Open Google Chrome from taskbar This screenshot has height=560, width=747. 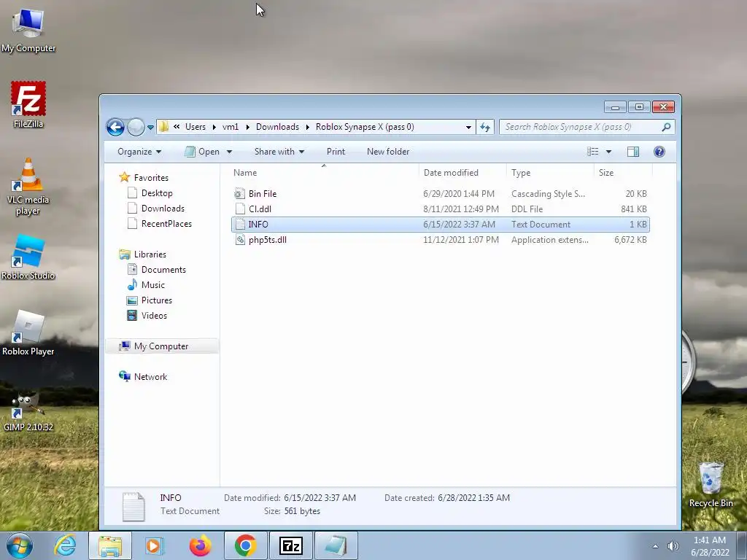(x=245, y=545)
